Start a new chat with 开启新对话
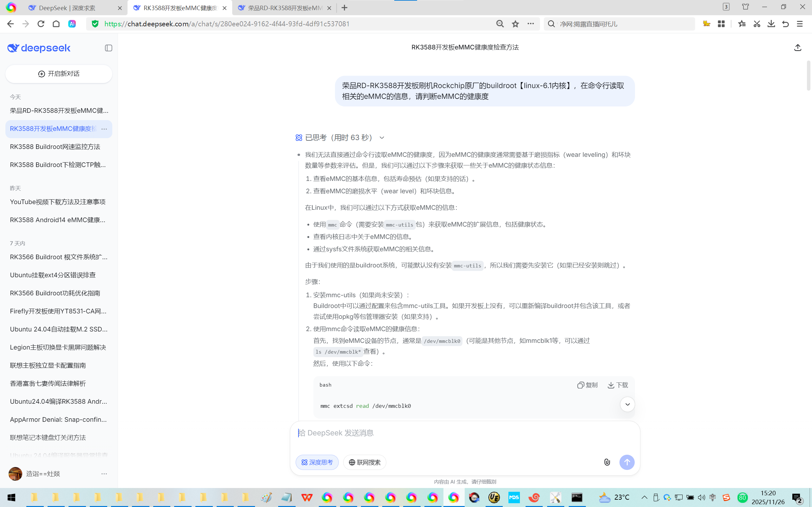 tap(59, 74)
